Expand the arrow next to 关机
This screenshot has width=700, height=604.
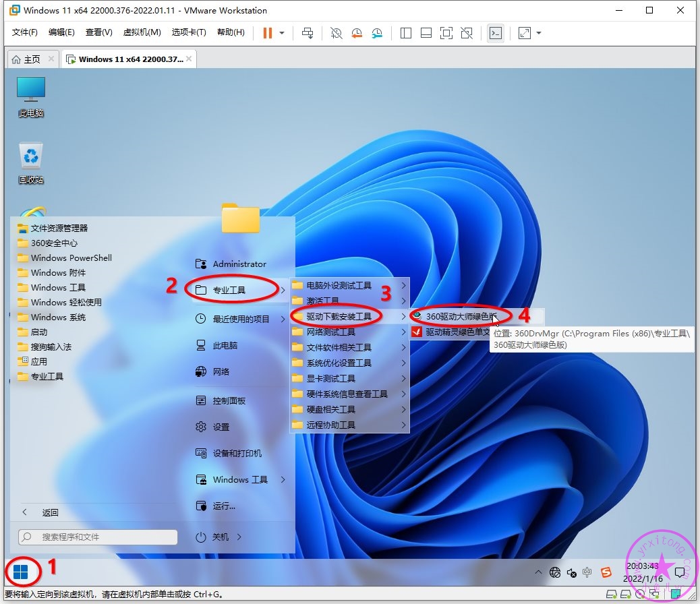(239, 537)
